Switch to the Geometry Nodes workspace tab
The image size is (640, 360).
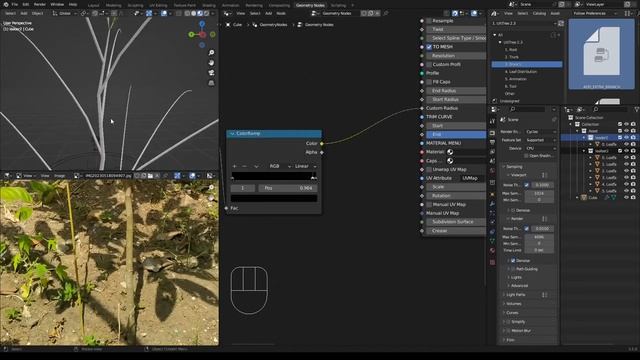coord(310,5)
